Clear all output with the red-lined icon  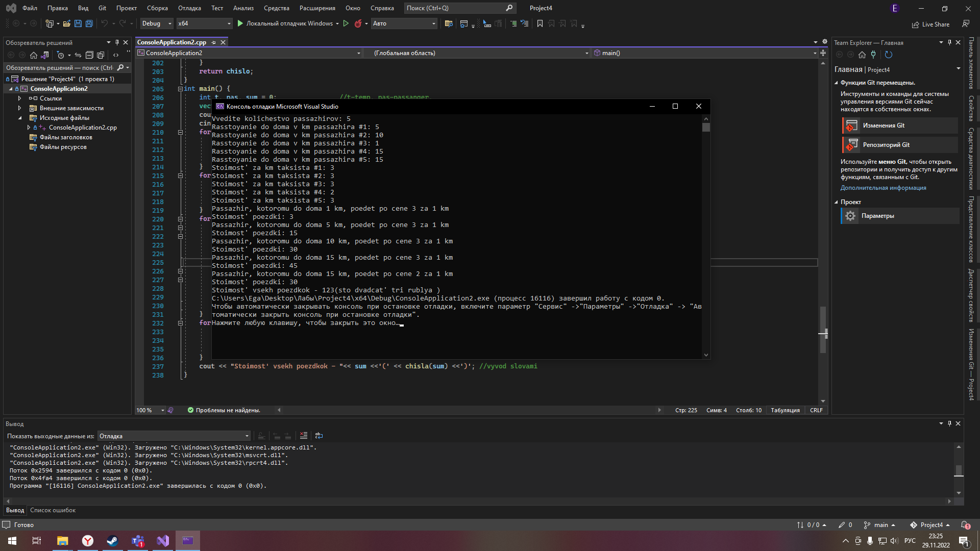click(x=304, y=436)
